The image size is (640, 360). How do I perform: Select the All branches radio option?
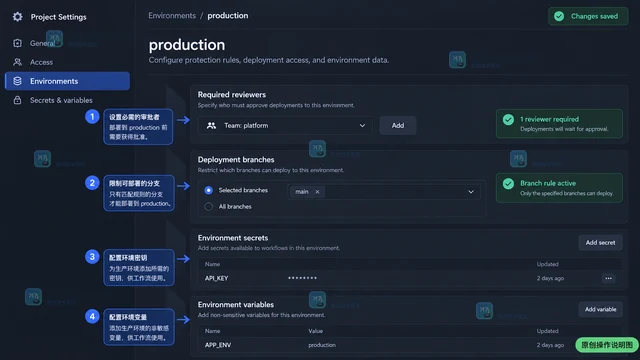[x=209, y=207]
